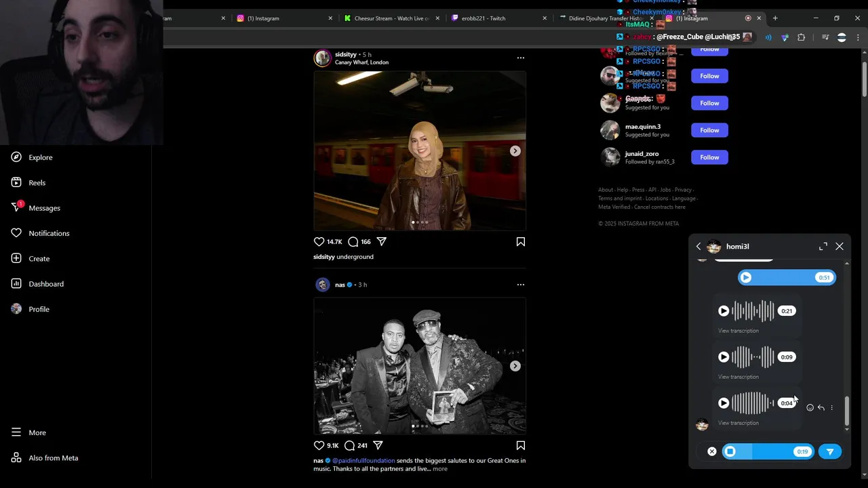
Task: Open more options for 0:04 message
Action: [x=832, y=408]
